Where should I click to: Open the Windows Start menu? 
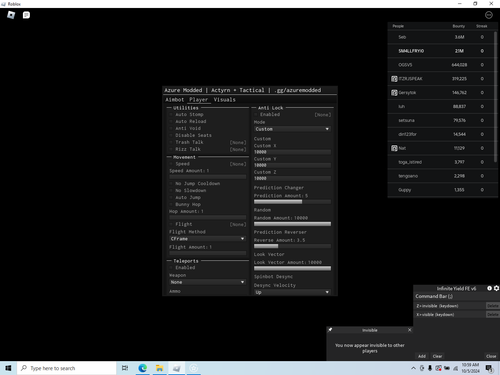point(8,368)
